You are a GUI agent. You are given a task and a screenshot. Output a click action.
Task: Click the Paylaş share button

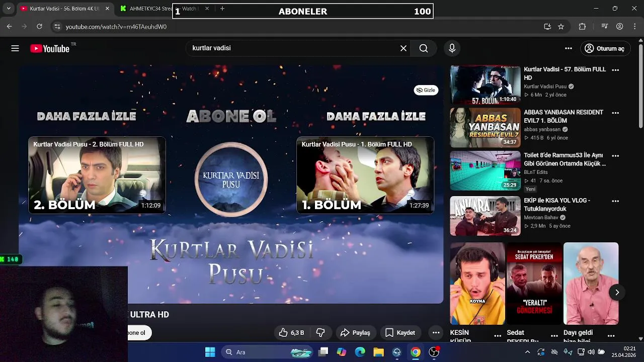point(355,333)
